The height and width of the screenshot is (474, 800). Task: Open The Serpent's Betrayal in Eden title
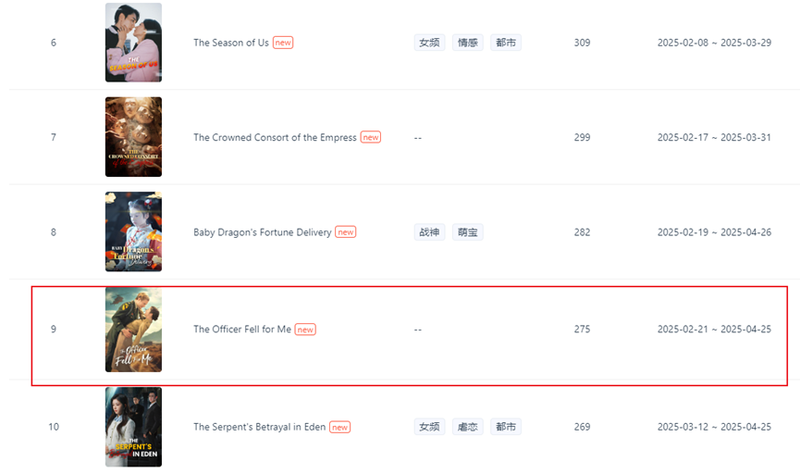tap(259, 427)
